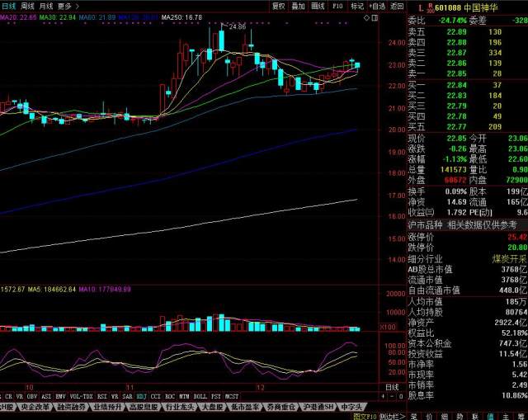This screenshot has width=528, height=420.
Task: Select the highlighted KDJ indicator
Action: [x=141, y=396]
